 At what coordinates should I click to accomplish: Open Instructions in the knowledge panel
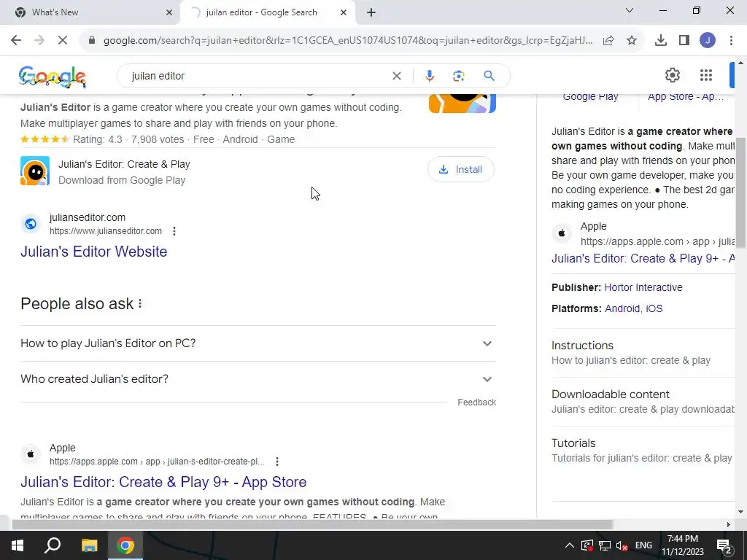[x=643, y=352]
